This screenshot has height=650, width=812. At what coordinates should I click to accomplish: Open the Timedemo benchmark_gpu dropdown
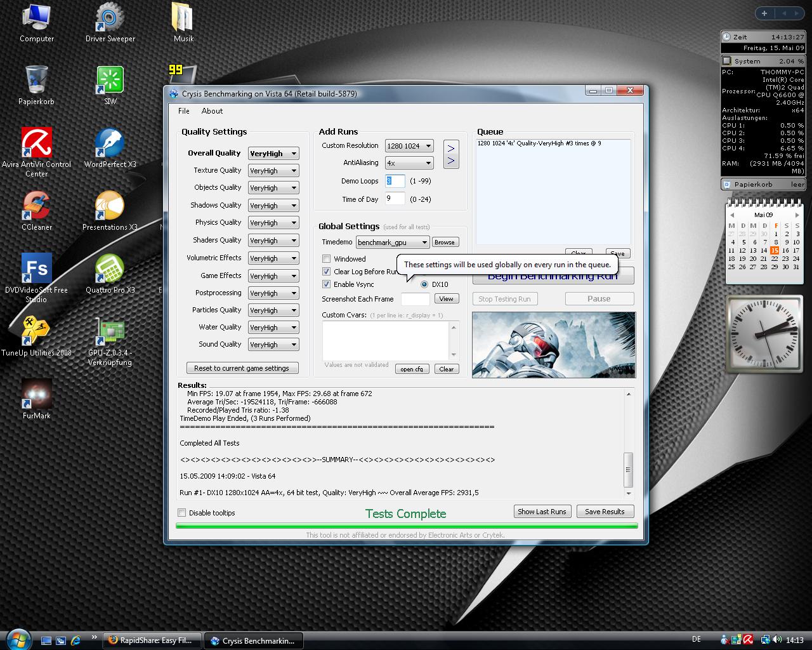[x=392, y=242]
